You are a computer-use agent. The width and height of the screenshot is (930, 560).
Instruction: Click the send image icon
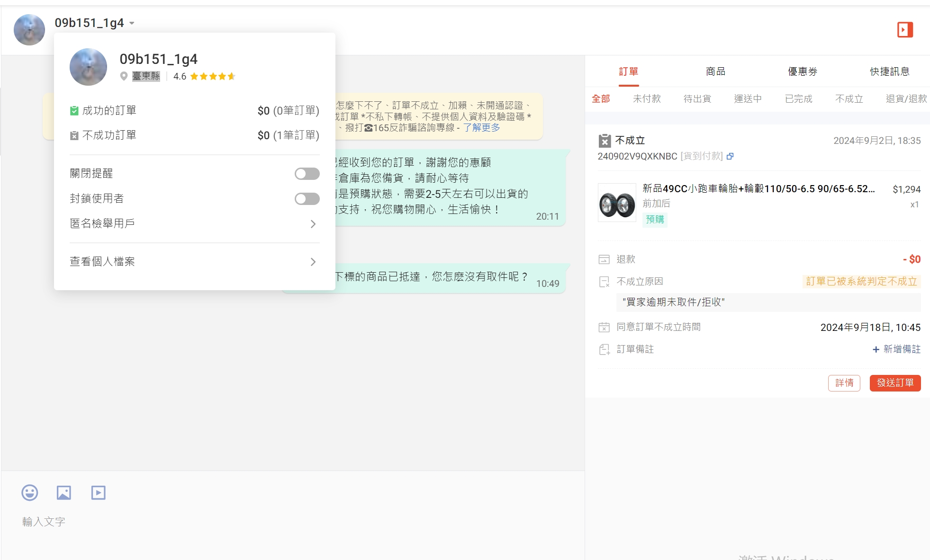pyautogui.click(x=64, y=493)
